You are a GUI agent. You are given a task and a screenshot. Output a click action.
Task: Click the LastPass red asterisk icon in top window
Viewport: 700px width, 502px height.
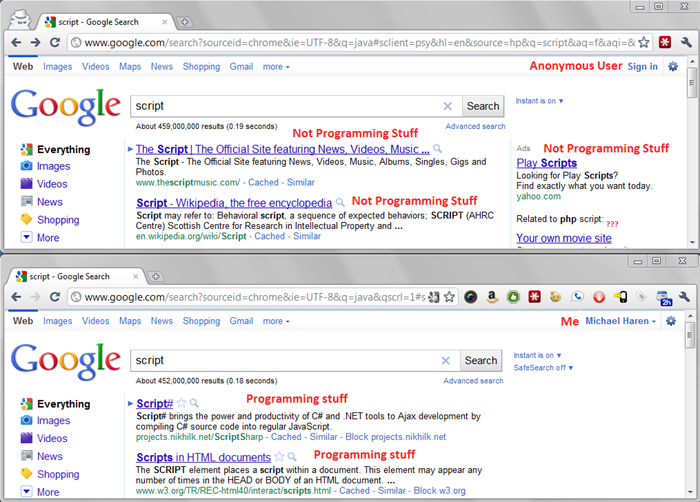pos(665,42)
